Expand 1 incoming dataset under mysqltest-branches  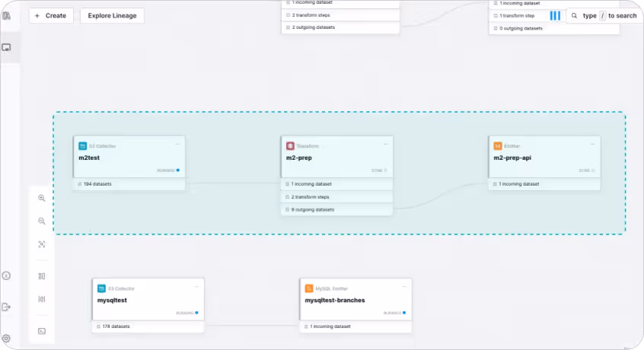(x=355, y=326)
